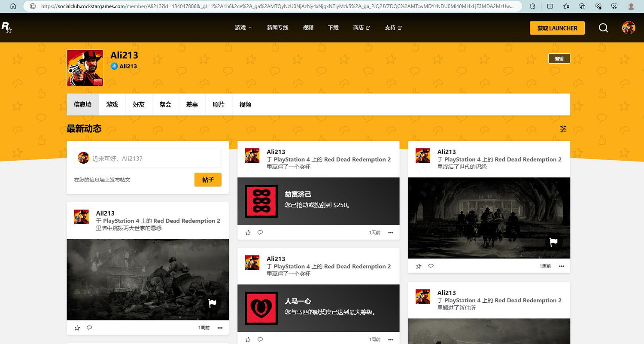Open the more options menu on the 人马一心 post
The width and height of the screenshot is (644, 344).
coord(391,339)
